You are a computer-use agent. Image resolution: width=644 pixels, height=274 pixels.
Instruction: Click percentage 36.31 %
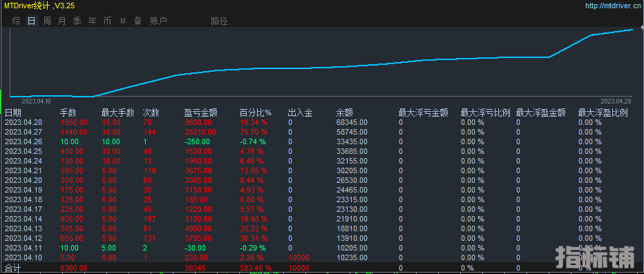pos(254,238)
